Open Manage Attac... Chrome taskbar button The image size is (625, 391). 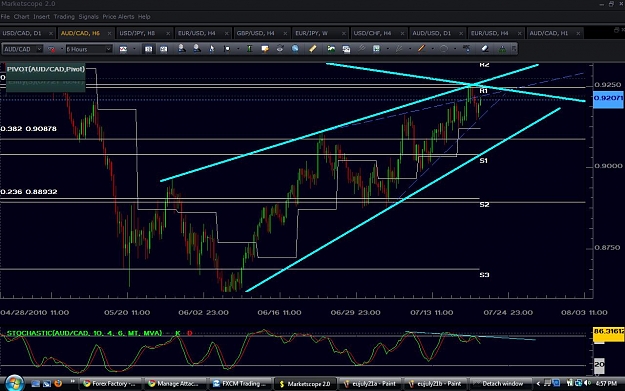point(174,384)
